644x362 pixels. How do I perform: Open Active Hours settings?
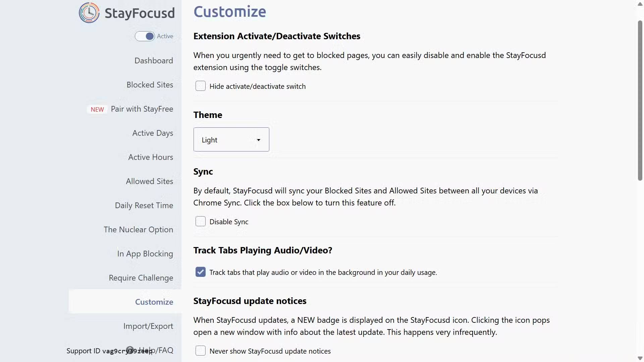(151, 157)
